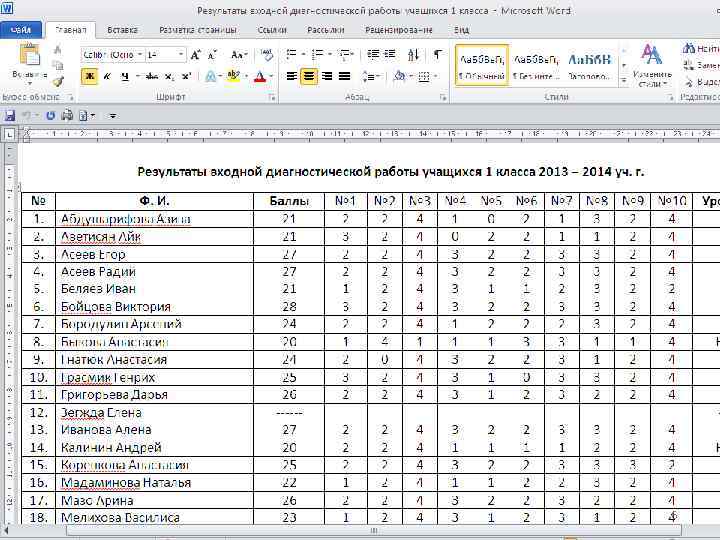
Task: Shrink font size with the small A icon
Action: coord(212,55)
